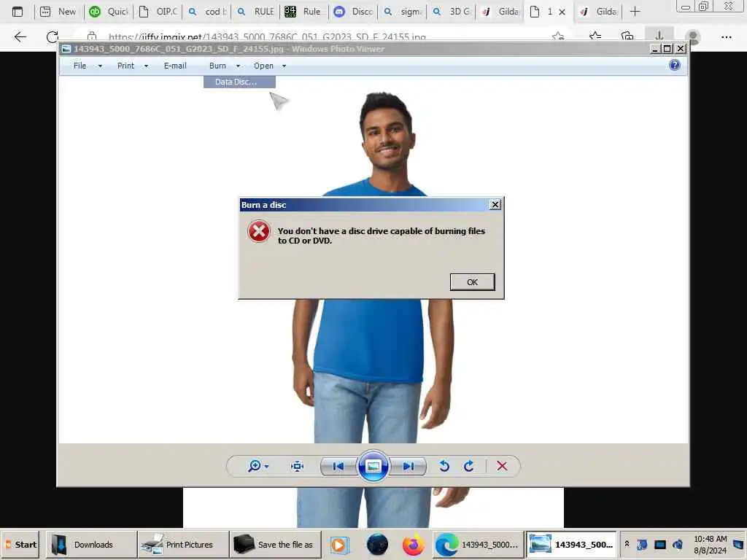Delete the picture with red X

[x=502, y=466]
